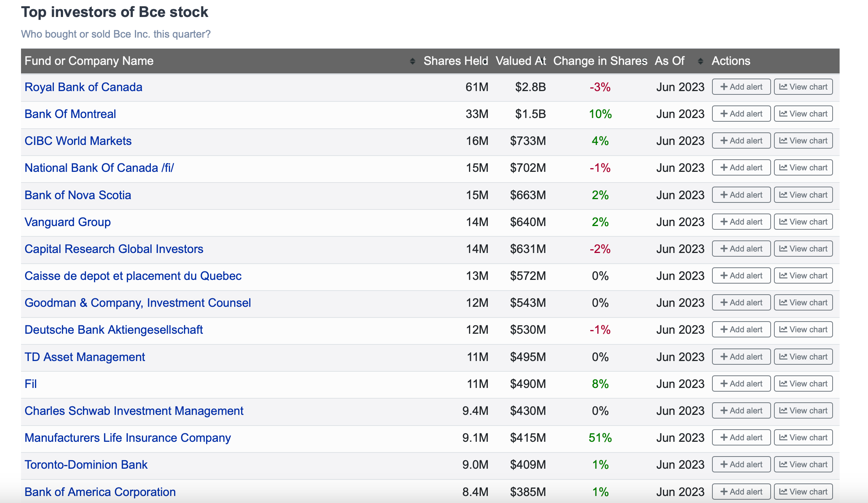This screenshot has width=868, height=503.
Task: Select the 10% change in shares value
Action: click(600, 114)
